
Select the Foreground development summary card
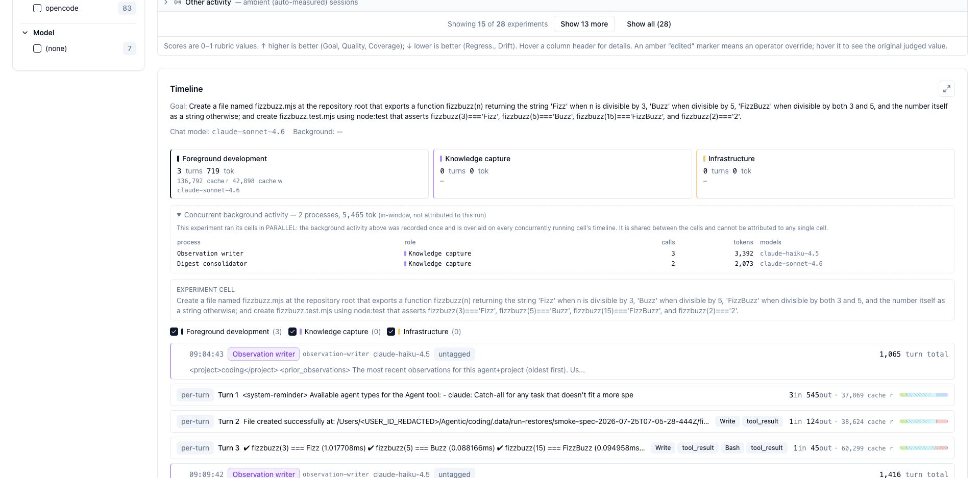(299, 174)
